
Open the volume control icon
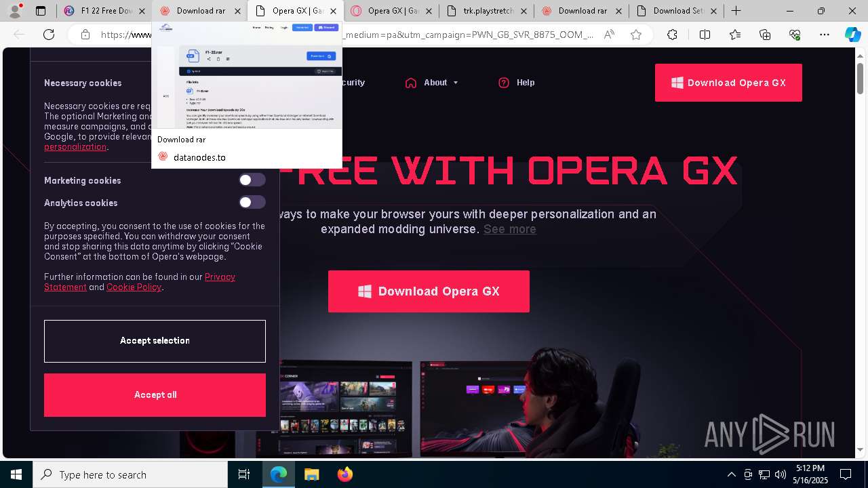tap(781, 474)
